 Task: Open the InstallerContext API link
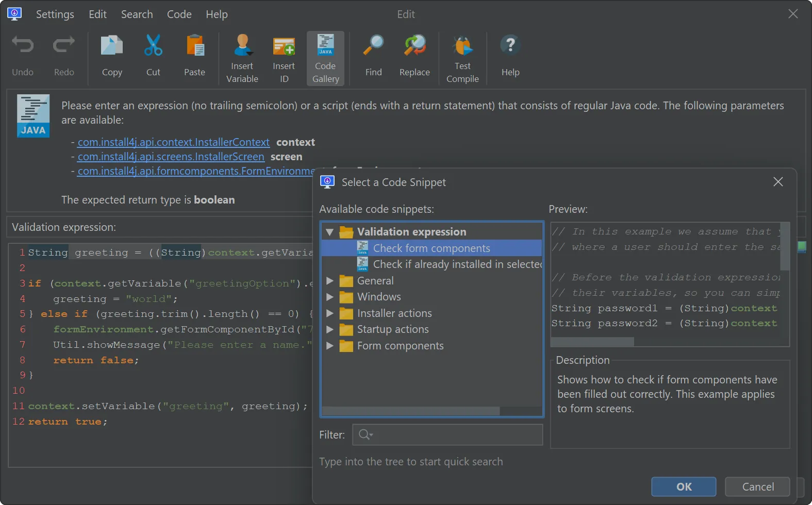(174, 142)
